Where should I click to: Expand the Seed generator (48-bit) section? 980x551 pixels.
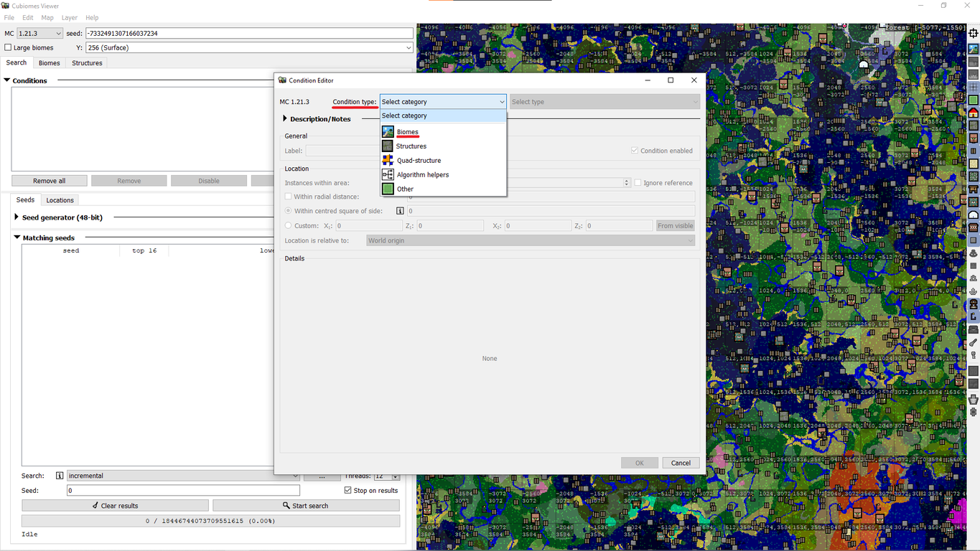[17, 217]
